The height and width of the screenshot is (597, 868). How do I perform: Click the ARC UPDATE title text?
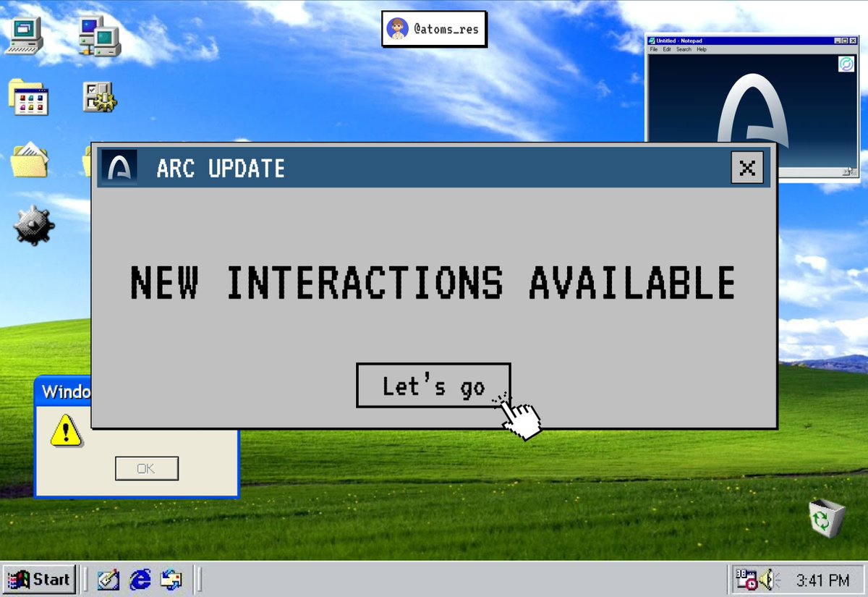pos(221,169)
